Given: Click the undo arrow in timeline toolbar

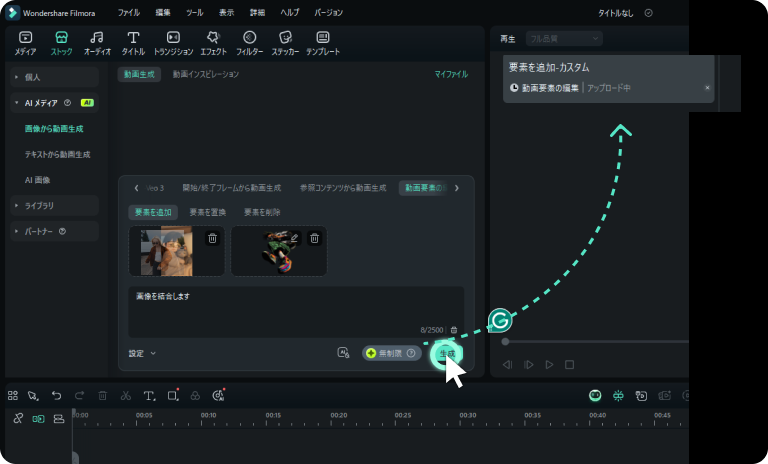Looking at the screenshot, I should pos(56,396).
